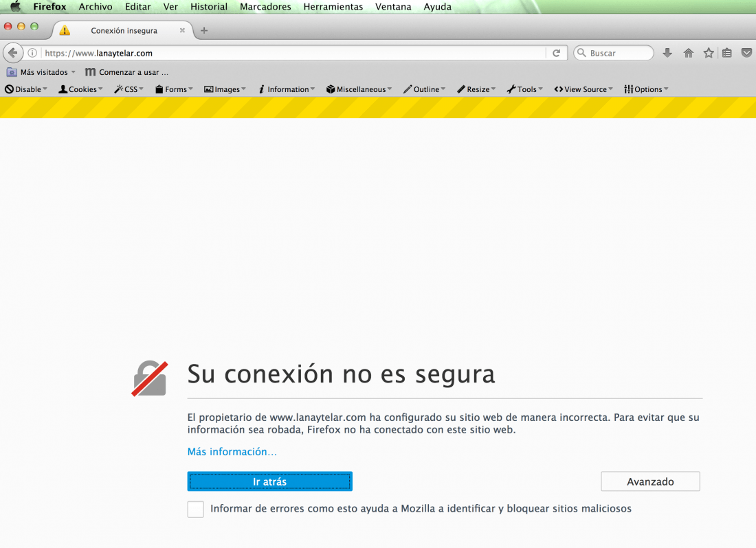This screenshot has height=548, width=756.
Task: Open the Apple menu
Action: [15, 7]
